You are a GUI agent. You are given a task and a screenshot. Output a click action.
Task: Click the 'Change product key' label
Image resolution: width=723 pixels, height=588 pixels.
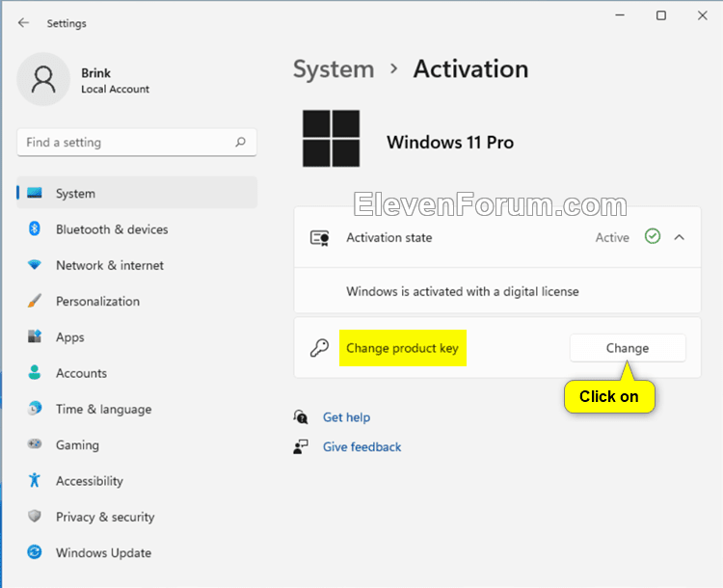403,348
